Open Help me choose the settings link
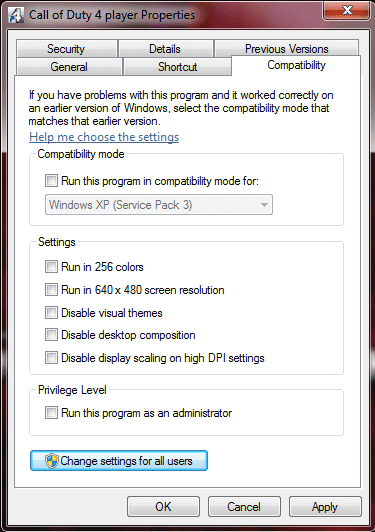 click(104, 137)
